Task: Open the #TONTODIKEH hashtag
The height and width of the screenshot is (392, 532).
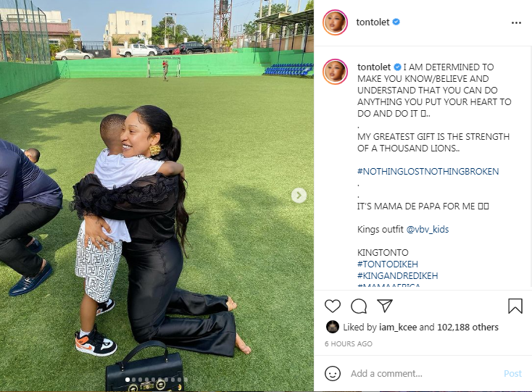Action: [388, 264]
